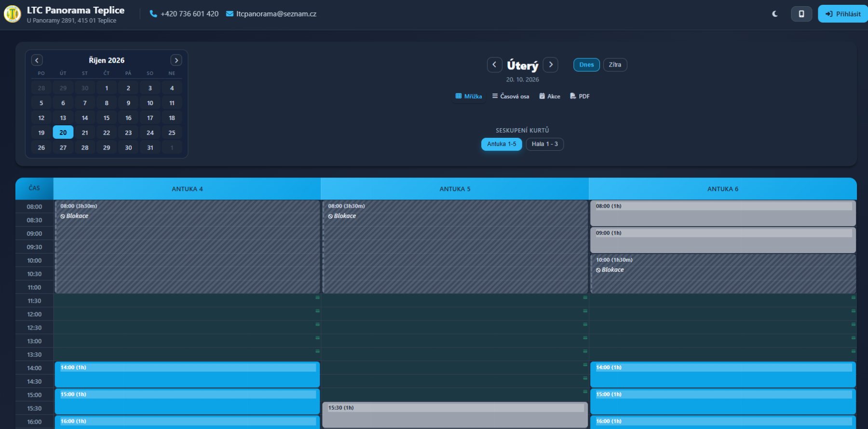Screen dimensions: 868x429
Task: Export schedule as PDF
Action: pyautogui.click(x=580, y=96)
